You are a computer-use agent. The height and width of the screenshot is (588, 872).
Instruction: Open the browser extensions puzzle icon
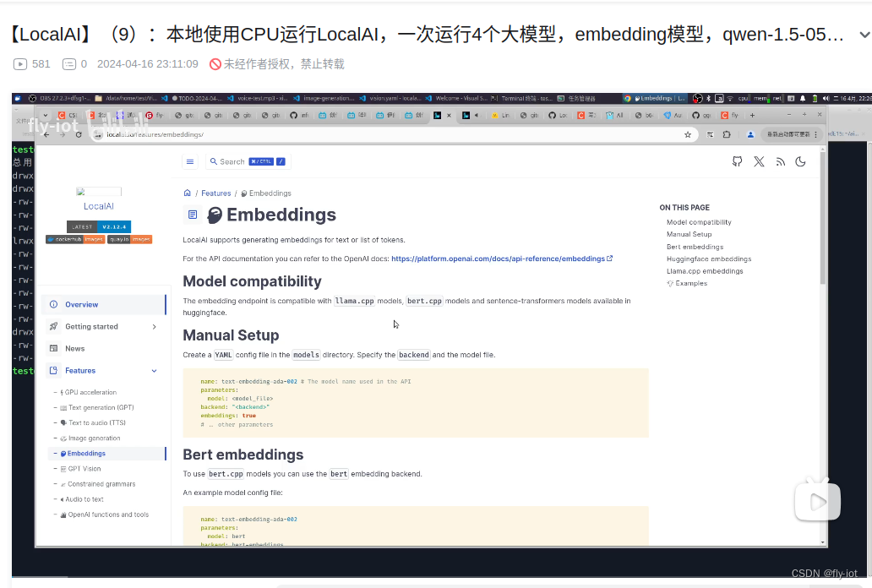tap(727, 134)
